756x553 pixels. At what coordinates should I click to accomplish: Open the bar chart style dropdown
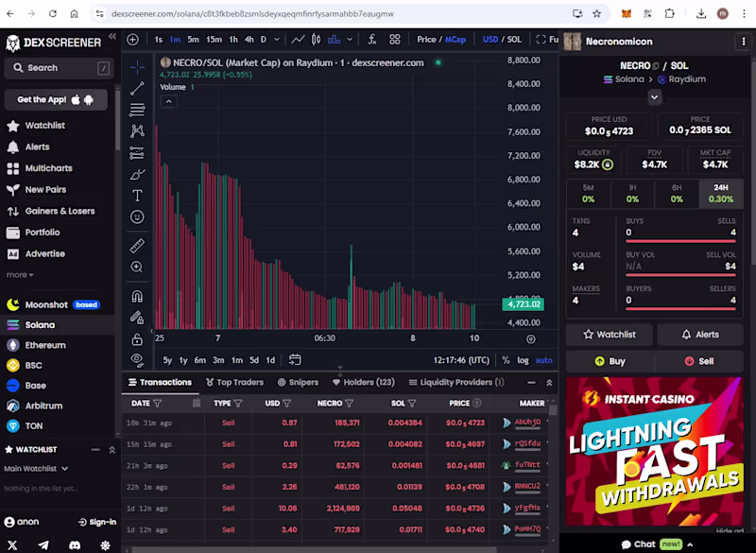coord(350,40)
